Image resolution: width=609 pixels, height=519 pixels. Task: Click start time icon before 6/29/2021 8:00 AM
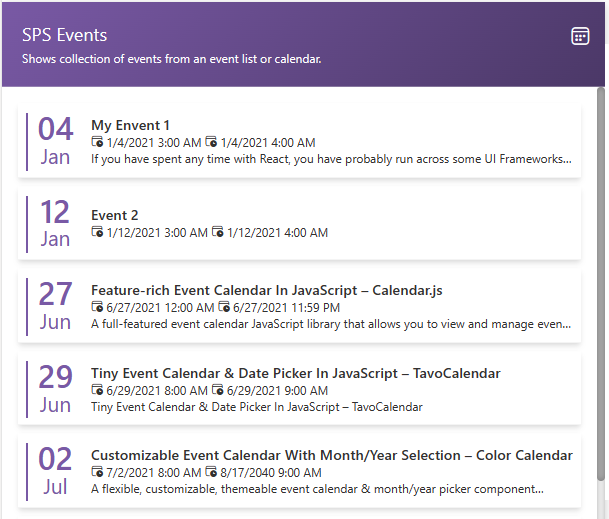point(97,389)
